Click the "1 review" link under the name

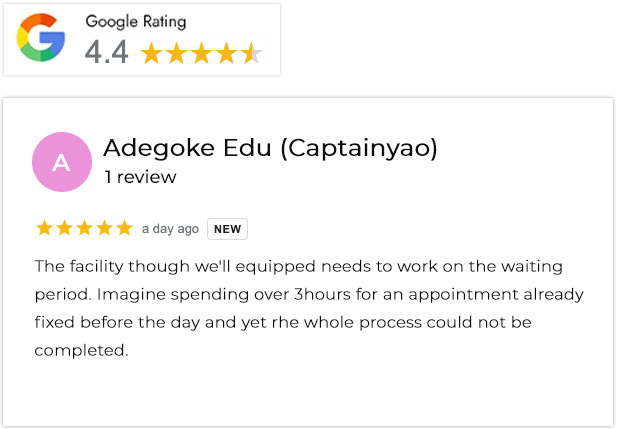tap(140, 177)
